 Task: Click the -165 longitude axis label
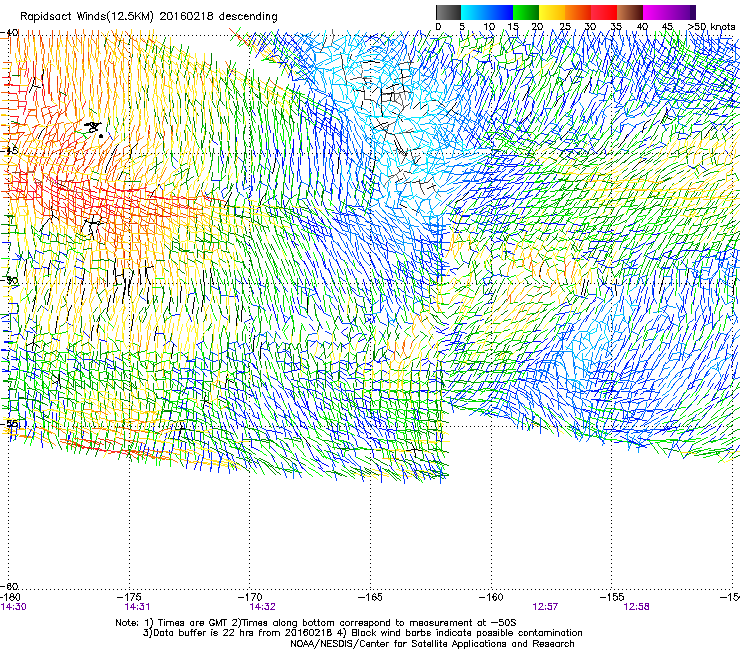click(370, 597)
